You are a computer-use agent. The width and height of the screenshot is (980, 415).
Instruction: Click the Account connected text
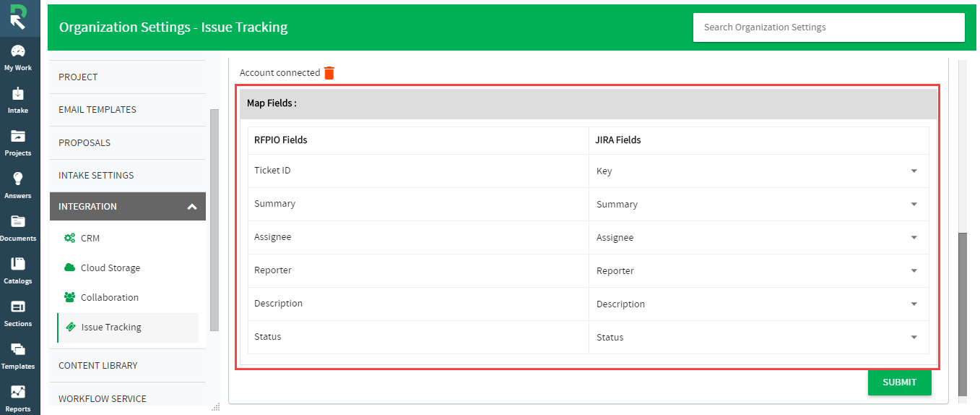[x=279, y=73]
